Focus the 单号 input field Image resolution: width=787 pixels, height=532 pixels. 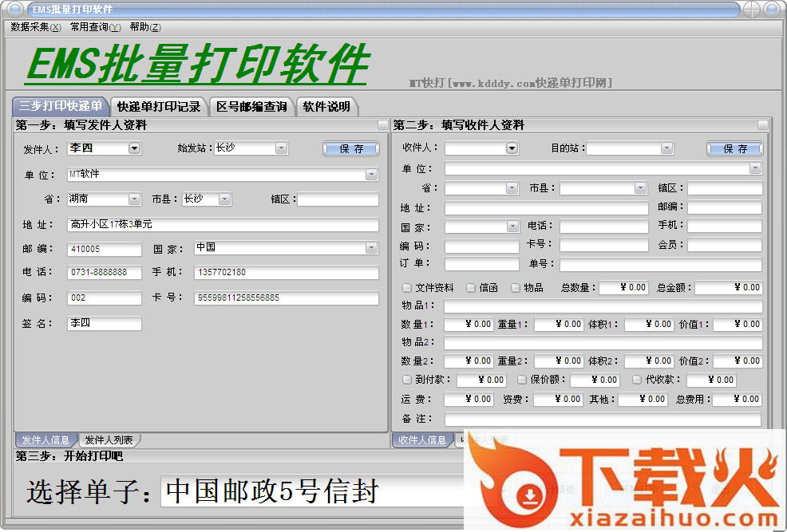point(661,264)
